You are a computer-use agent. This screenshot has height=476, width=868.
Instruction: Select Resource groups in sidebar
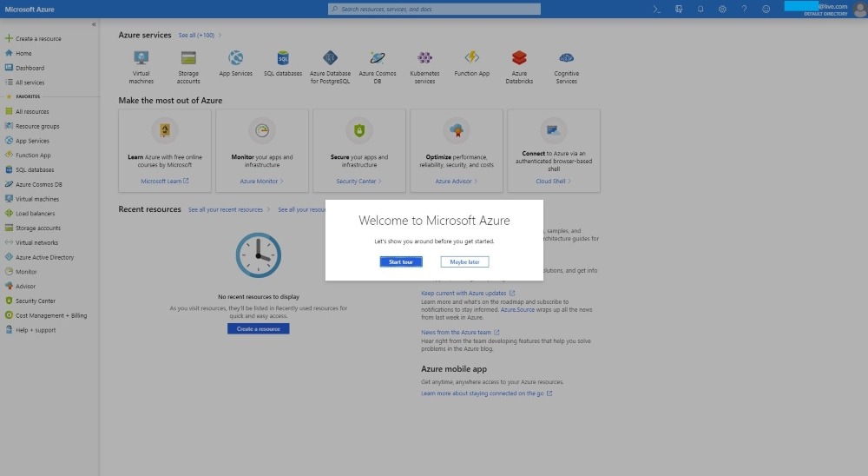[37, 126]
